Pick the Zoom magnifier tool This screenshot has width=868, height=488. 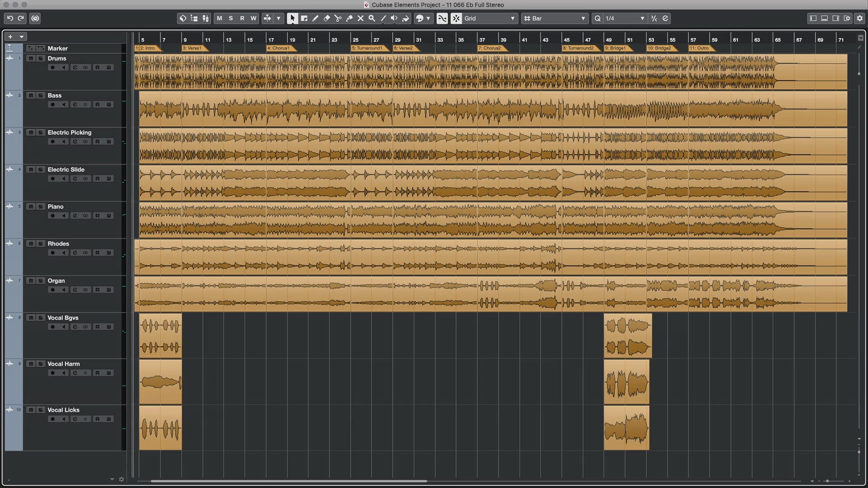[x=372, y=19]
